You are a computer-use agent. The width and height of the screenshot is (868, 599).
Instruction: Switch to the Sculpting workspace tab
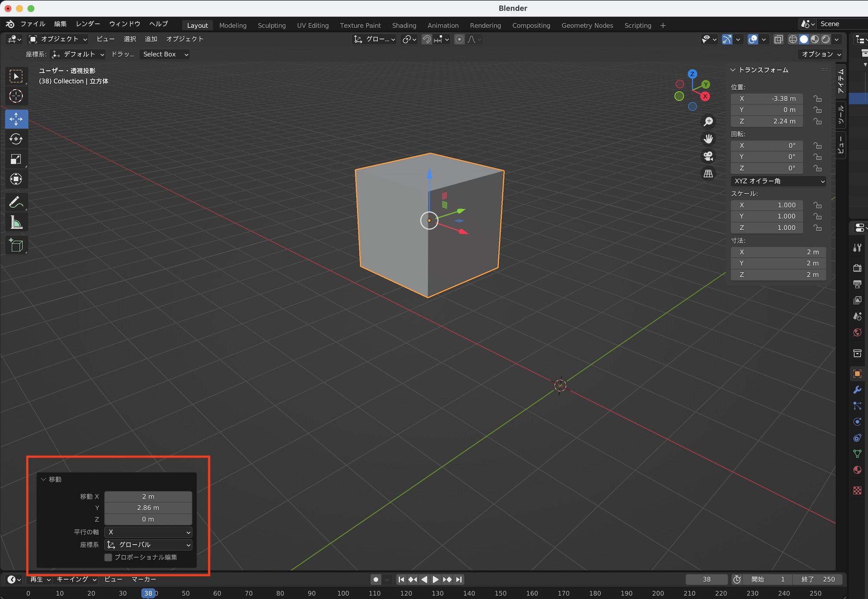click(272, 26)
